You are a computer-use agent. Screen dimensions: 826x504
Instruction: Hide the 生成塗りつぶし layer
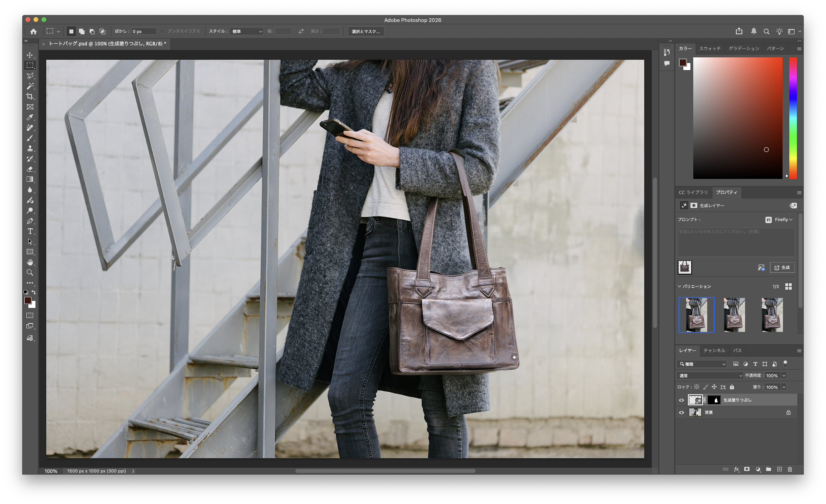681,400
